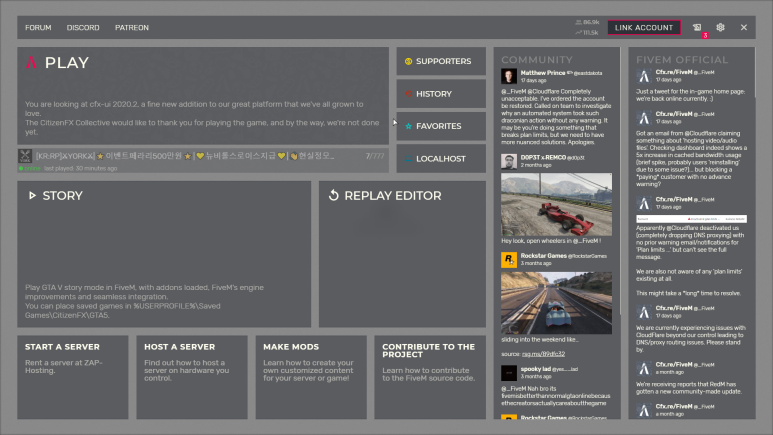Open Contribute to the Project card
Screen dimensions: 773x435
[x=430, y=377]
